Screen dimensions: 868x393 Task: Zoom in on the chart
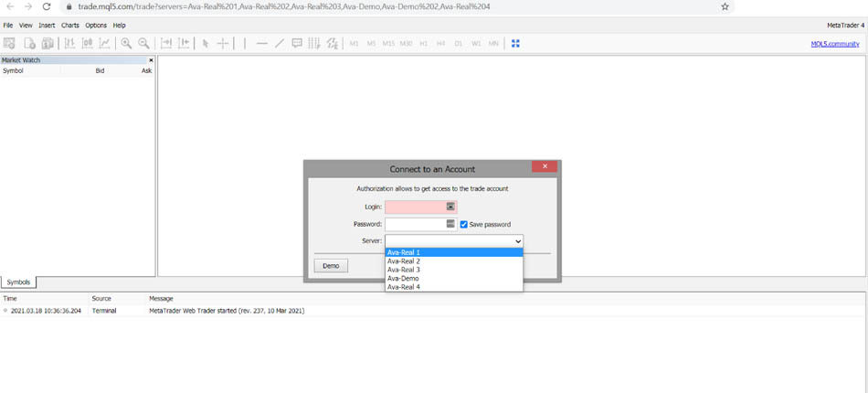click(126, 43)
